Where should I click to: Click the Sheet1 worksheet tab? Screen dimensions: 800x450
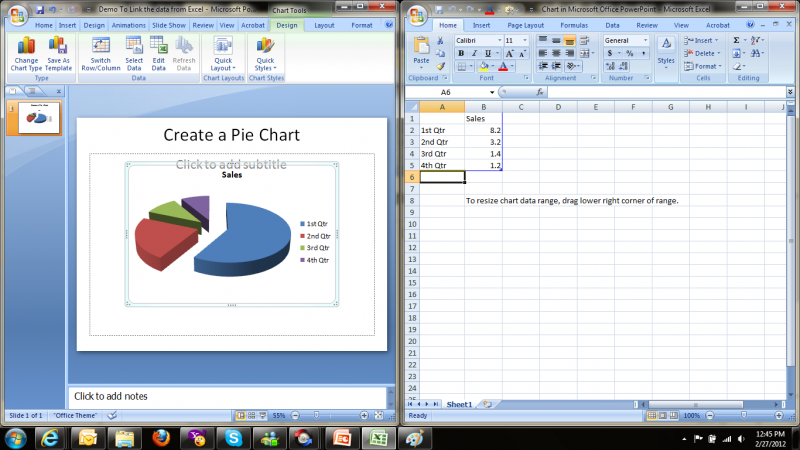459,404
